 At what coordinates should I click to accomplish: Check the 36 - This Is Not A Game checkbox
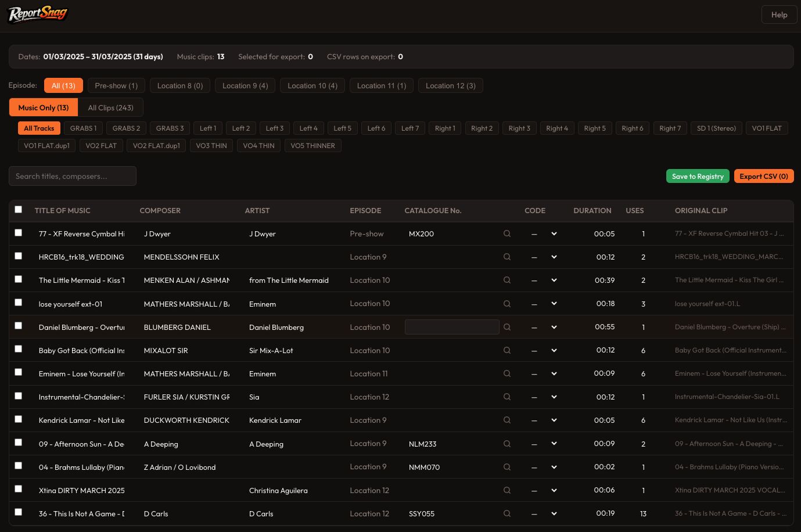click(x=19, y=512)
